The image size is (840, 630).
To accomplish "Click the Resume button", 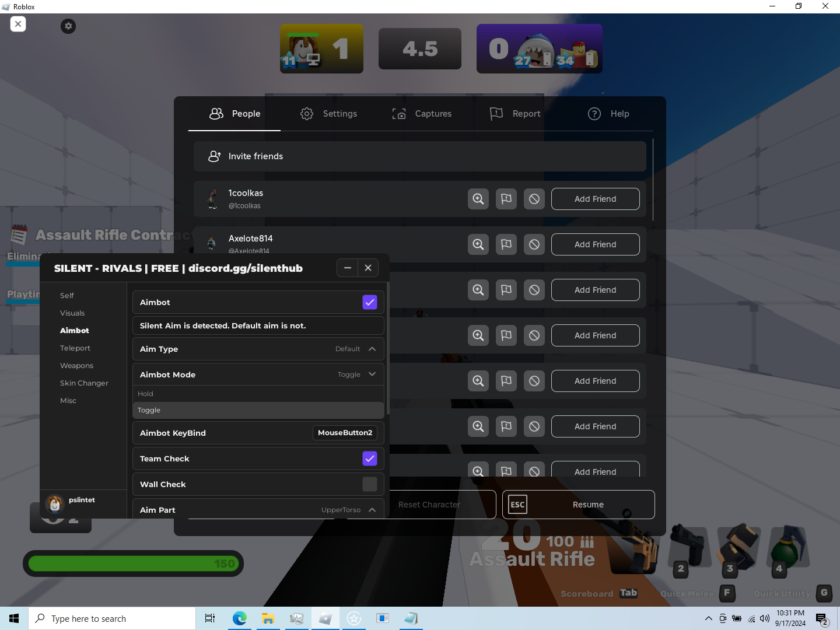I will (x=578, y=505).
